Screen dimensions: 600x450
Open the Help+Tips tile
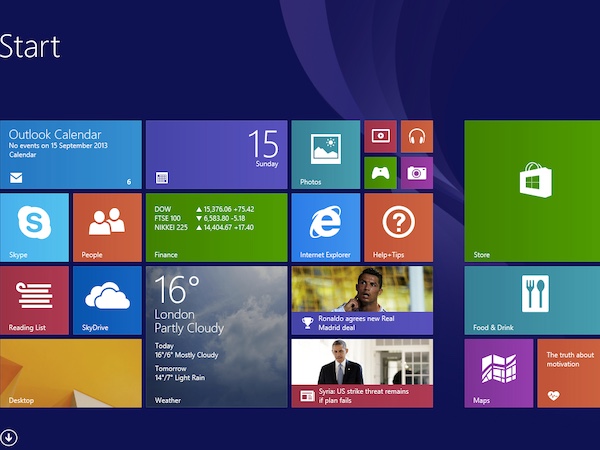(399, 228)
